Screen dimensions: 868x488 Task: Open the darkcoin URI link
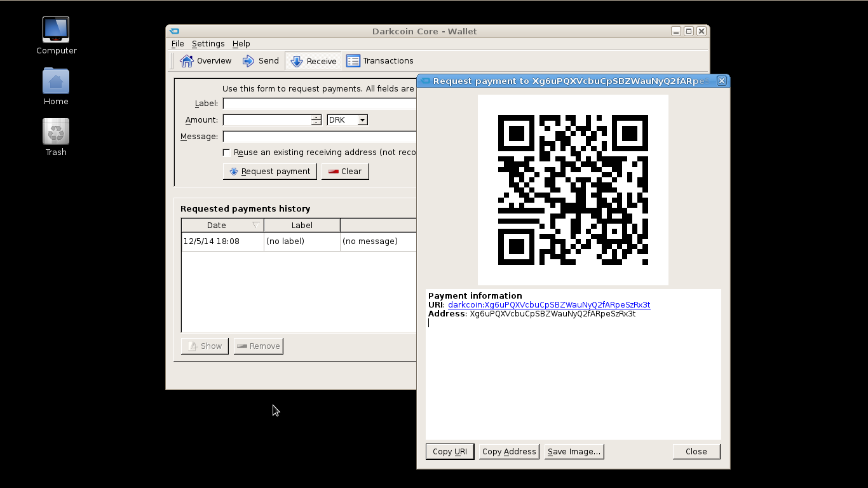click(549, 305)
